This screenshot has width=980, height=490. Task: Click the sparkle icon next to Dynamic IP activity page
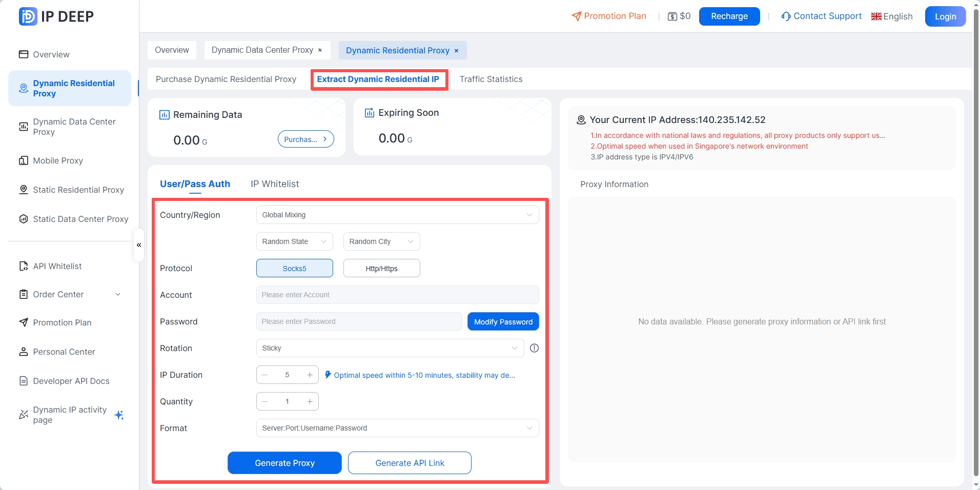tap(119, 415)
